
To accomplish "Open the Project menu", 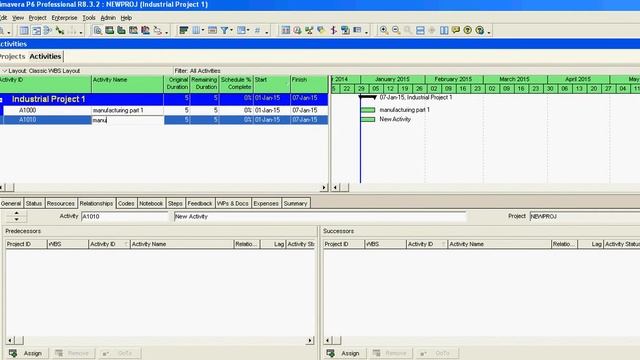I will click(x=38, y=18).
